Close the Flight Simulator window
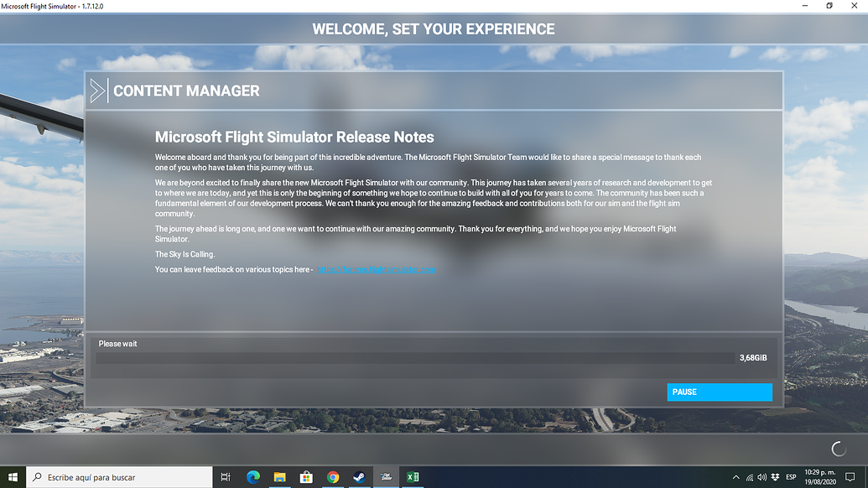Viewport: 868px width, 488px height. coord(854,6)
